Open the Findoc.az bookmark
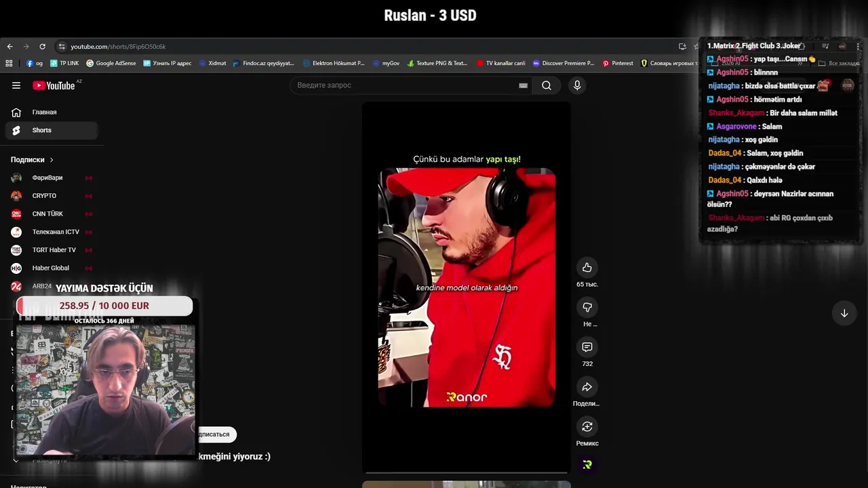The width and height of the screenshot is (868, 488). coord(263,63)
